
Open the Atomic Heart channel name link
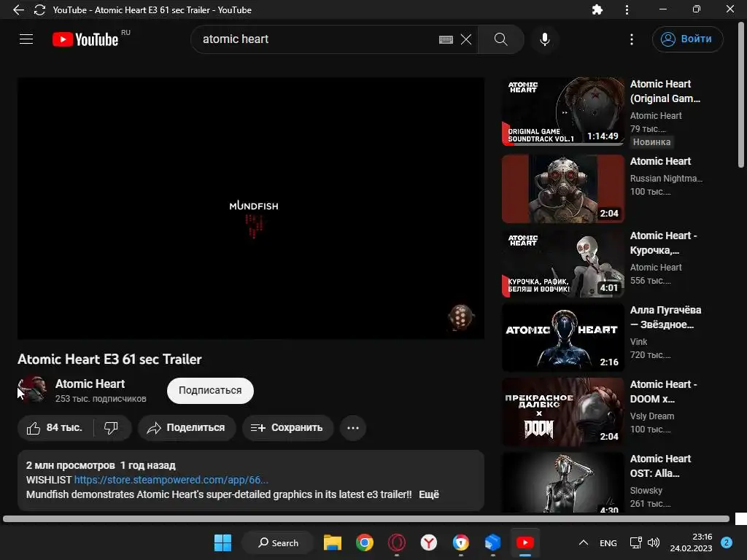click(x=90, y=384)
